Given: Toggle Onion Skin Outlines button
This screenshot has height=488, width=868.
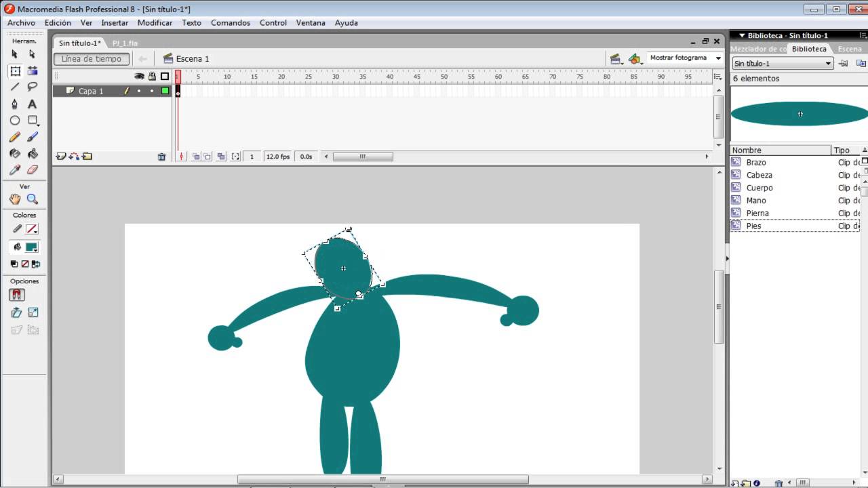Looking at the screenshot, I should click(208, 157).
